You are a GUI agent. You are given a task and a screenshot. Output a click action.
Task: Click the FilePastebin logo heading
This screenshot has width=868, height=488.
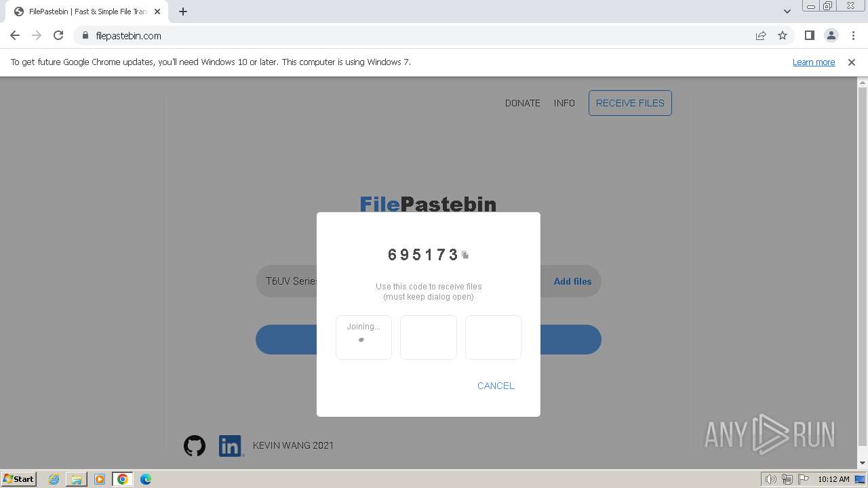coord(428,204)
